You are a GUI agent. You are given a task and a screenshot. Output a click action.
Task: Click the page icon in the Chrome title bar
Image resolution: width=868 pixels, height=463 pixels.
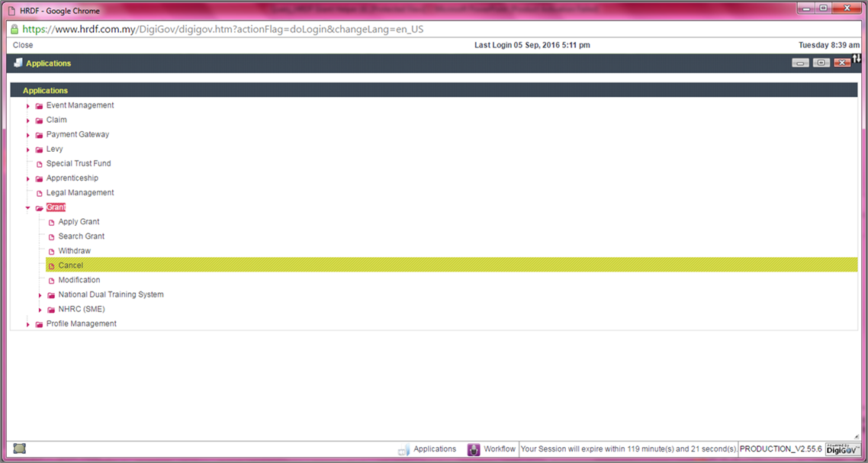point(11,10)
